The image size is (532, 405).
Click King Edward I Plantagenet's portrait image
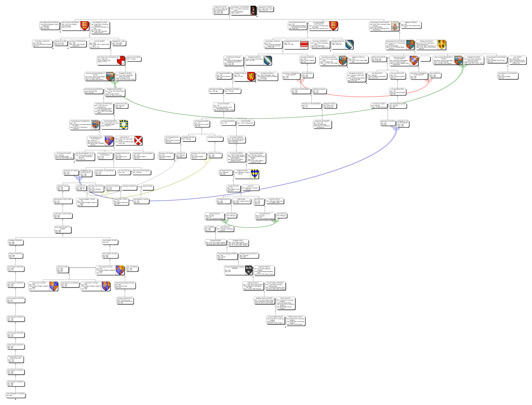tap(253, 10)
